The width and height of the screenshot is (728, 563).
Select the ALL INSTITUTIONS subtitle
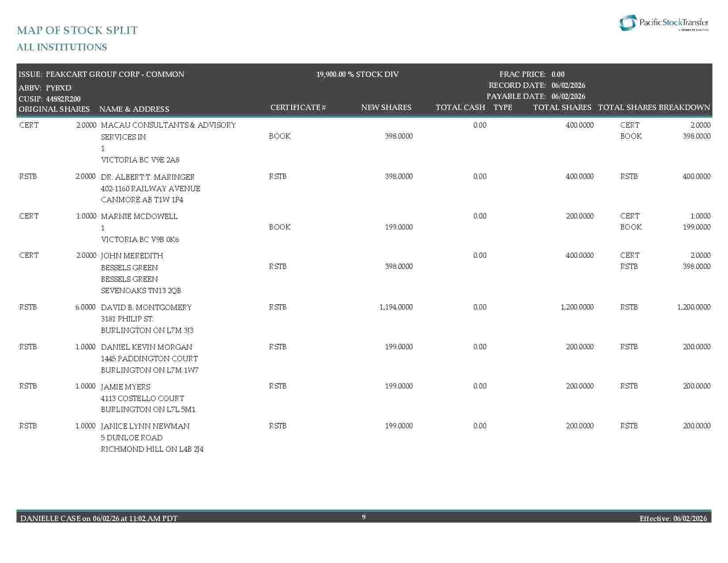(x=62, y=47)
